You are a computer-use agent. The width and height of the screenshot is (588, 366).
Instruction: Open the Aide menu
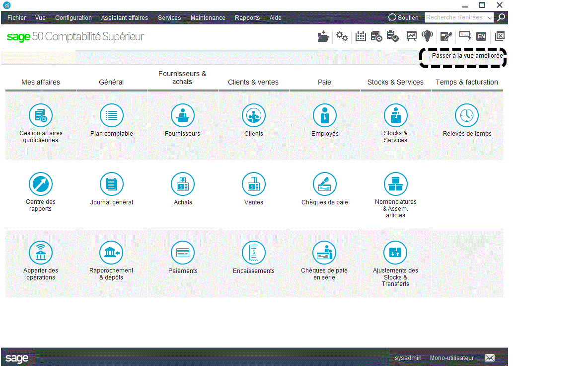click(x=275, y=17)
